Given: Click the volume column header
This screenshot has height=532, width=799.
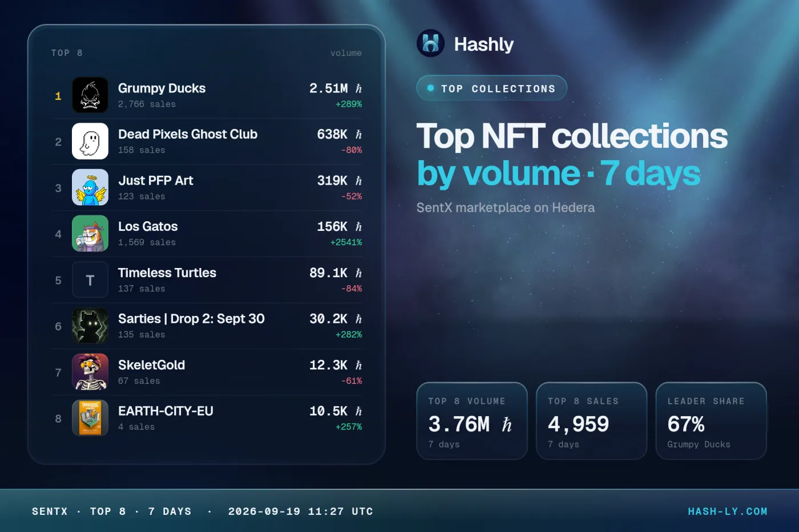Looking at the screenshot, I should pyautogui.click(x=346, y=53).
